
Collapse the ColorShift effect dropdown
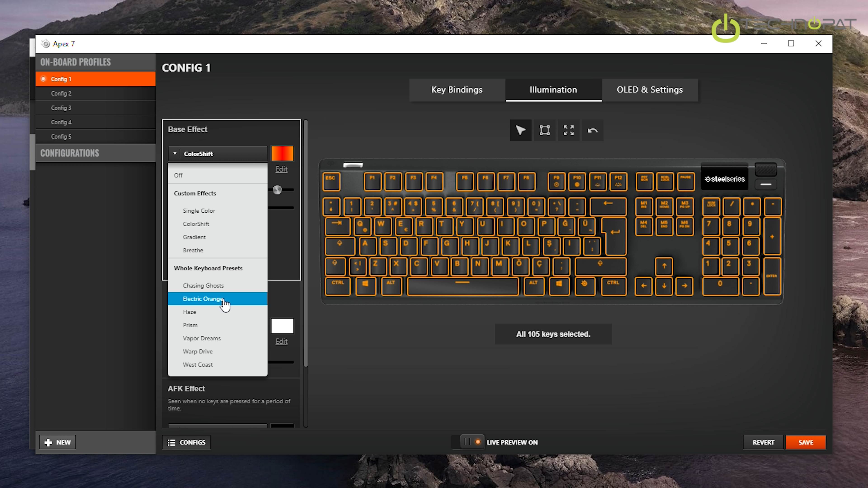point(217,154)
